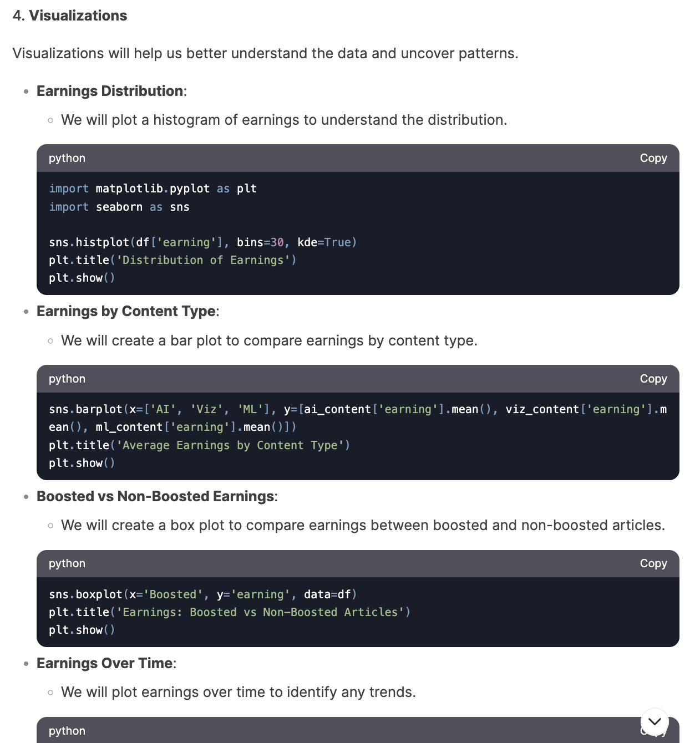The height and width of the screenshot is (743, 700).
Task: Click the sns.histplot code line
Action: coord(202,242)
